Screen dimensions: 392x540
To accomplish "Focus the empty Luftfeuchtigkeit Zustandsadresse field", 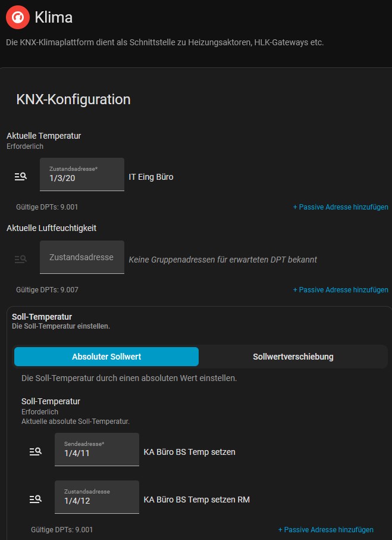I will pyautogui.click(x=82, y=257).
